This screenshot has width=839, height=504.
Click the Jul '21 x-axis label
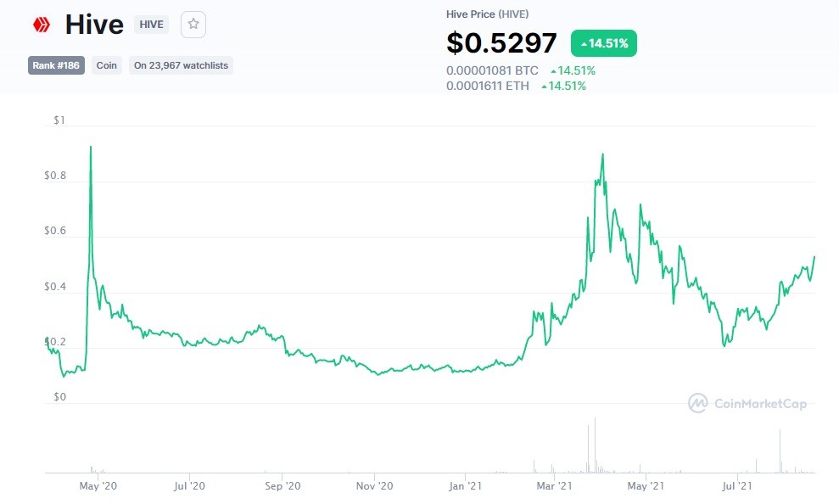click(737, 486)
